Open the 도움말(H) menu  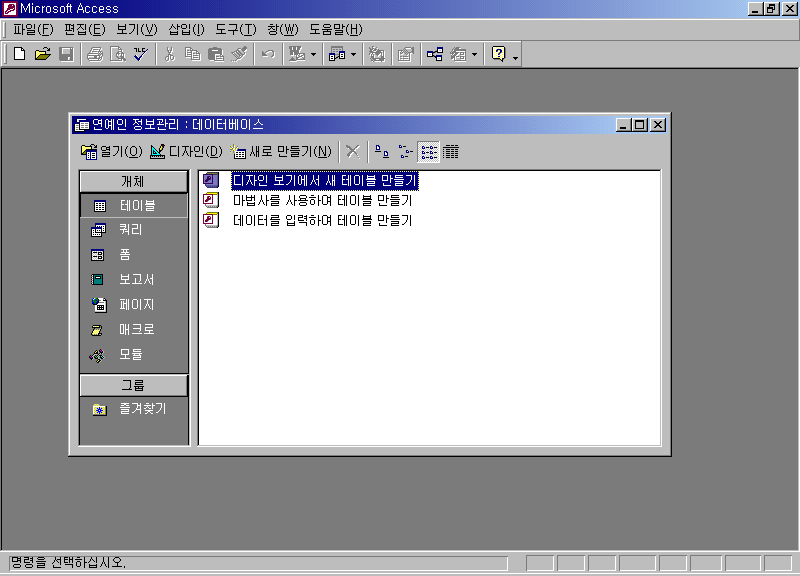click(x=336, y=30)
